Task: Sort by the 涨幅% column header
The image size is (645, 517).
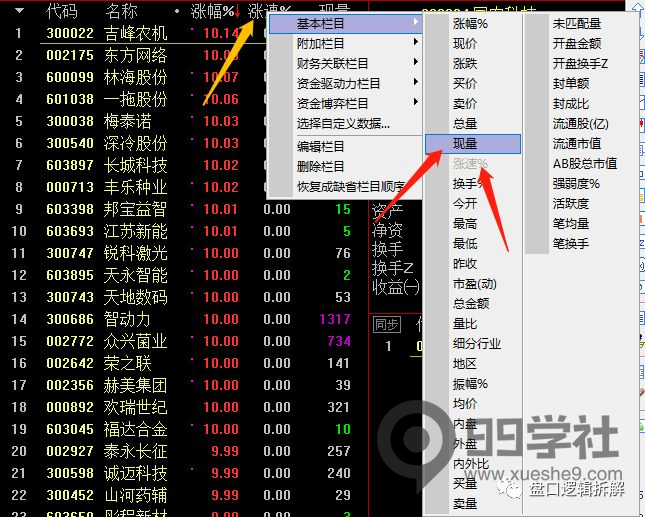Action: click(x=212, y=11)
